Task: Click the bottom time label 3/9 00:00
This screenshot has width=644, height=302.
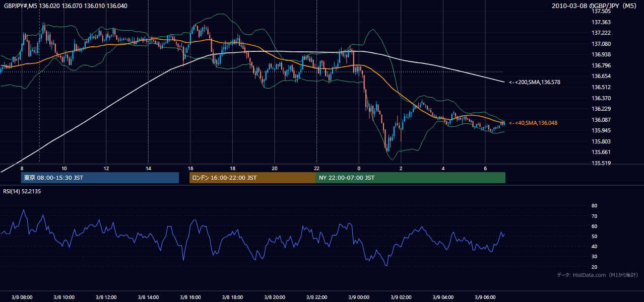Action: [359, 297]
